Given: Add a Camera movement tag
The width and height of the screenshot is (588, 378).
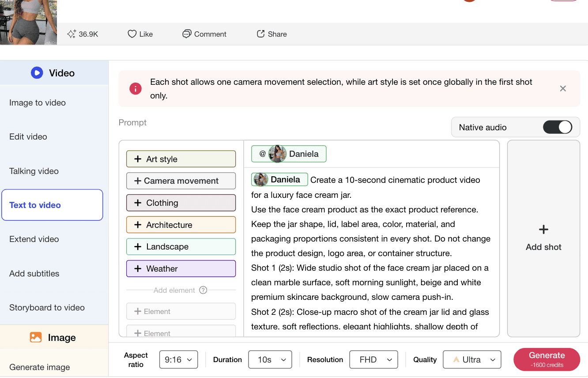Looking at the screenshot, I should coord(181,181).
